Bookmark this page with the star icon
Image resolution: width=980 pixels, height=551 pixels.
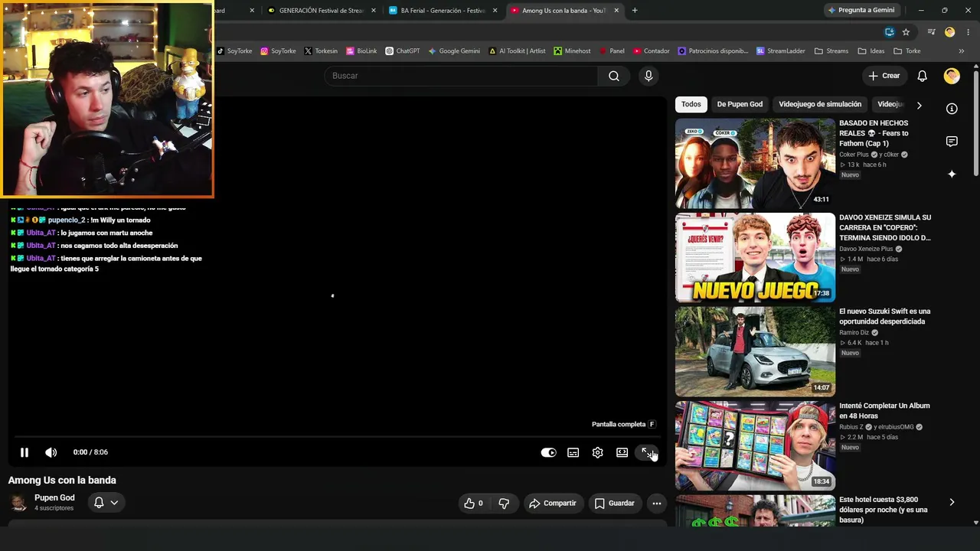(906, 32)
